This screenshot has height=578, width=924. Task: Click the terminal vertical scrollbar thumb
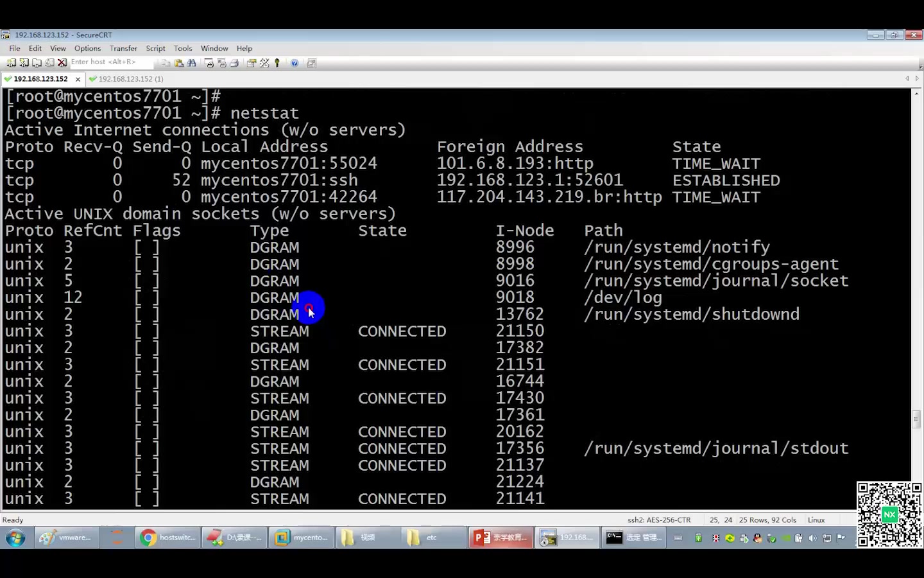(x=916, y=419)
